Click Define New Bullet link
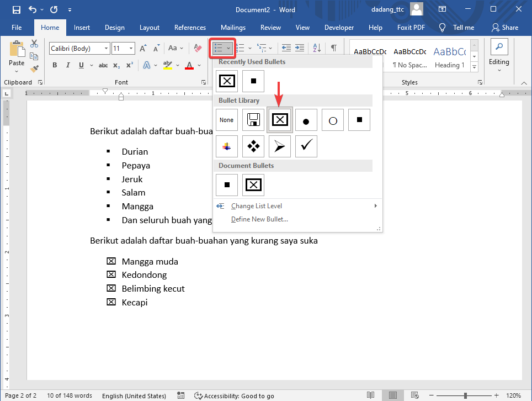532x401 pixels. [x=259, y=219]
